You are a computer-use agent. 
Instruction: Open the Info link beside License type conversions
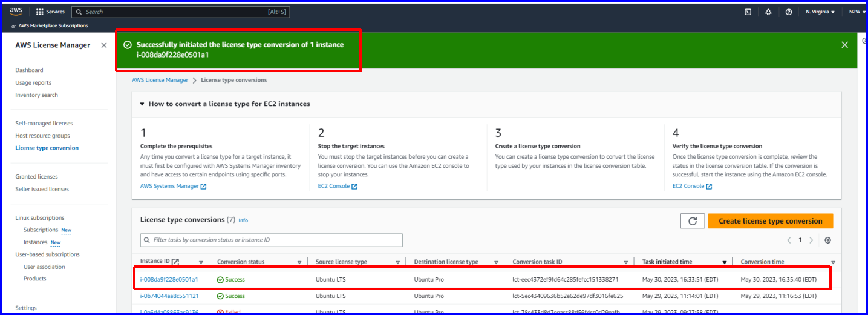pos(243,220)
